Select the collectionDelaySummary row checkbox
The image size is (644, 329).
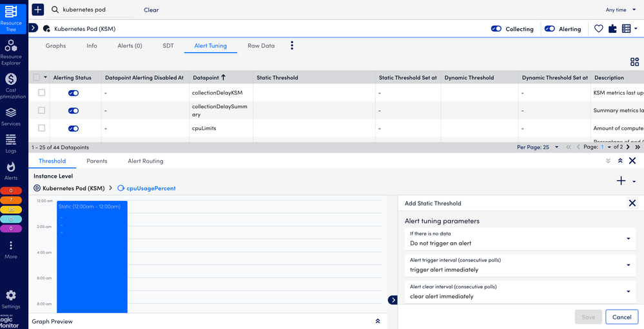[41, 110]
